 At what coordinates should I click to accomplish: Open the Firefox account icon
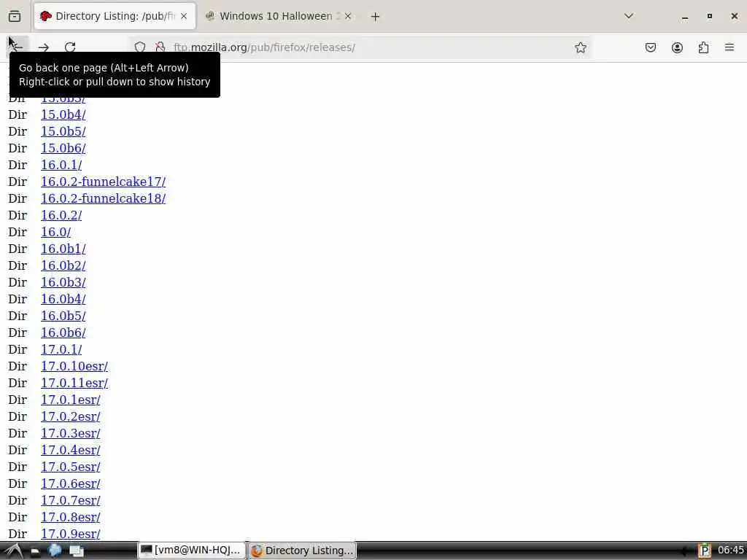[x=677, y=47]
